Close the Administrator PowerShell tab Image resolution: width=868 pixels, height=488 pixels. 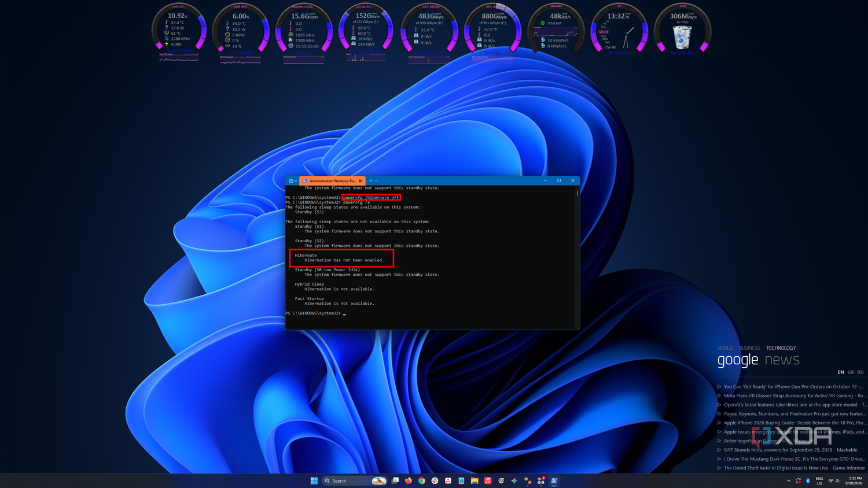(x=360, y=181)
